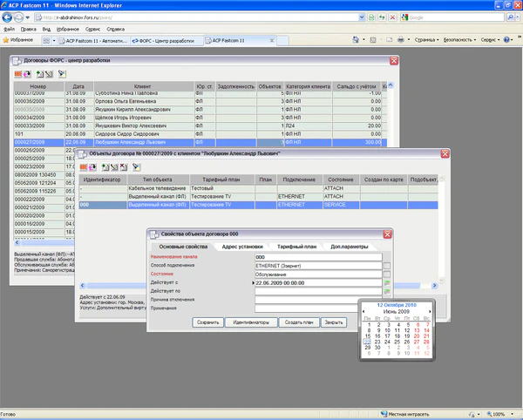Screen dimensions: 523x420
Task: Click the Создать план button
Action: [x=300, y=322]
